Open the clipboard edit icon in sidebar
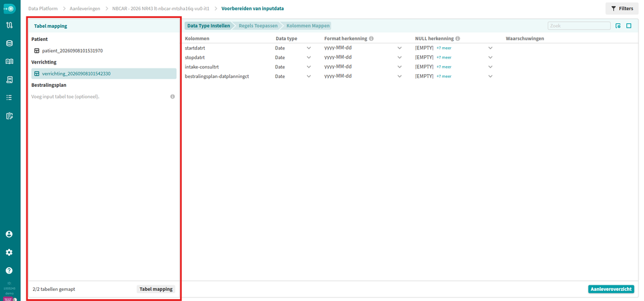The width and height of the screenshot is (644, 301). (9, 116)
